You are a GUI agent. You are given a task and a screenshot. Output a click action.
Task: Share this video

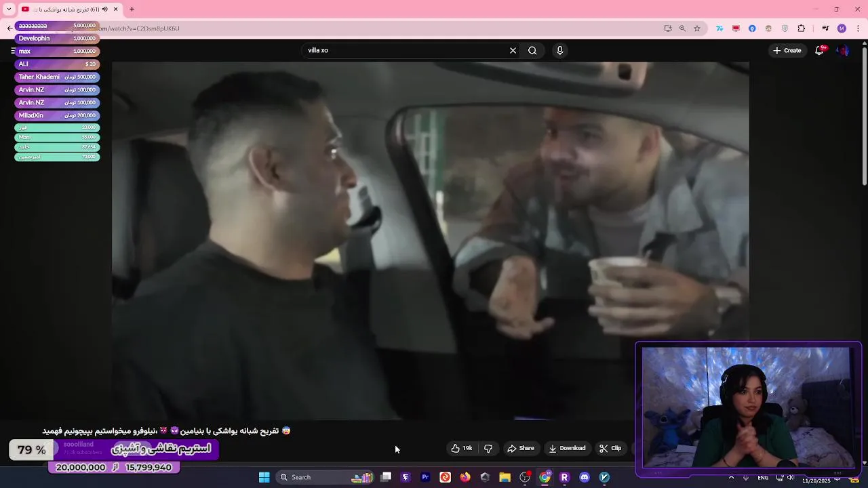pyautogui.click(x=520, y=448)
